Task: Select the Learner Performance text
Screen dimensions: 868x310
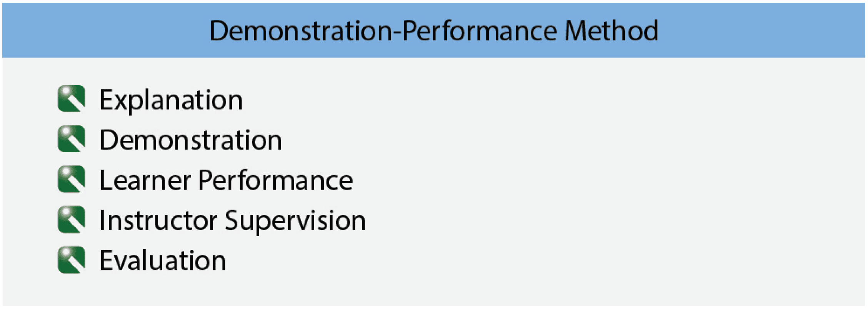Action: point(226,180)
